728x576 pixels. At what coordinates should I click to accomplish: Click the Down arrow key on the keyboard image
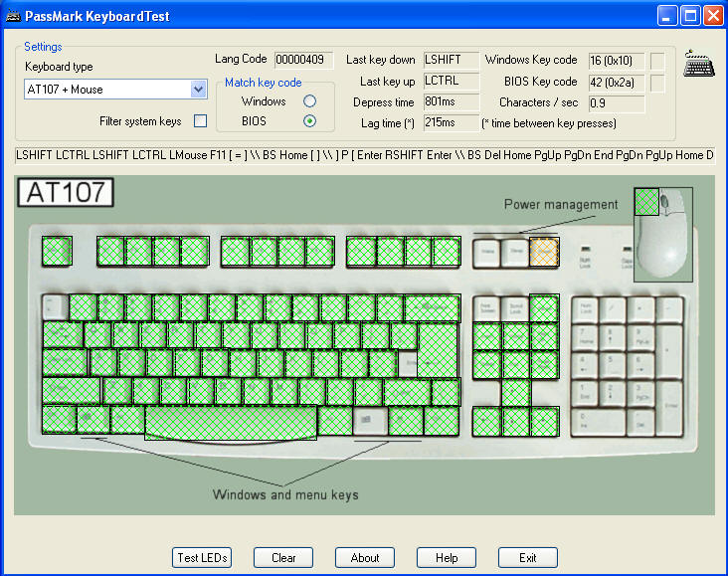pos(515,422)
